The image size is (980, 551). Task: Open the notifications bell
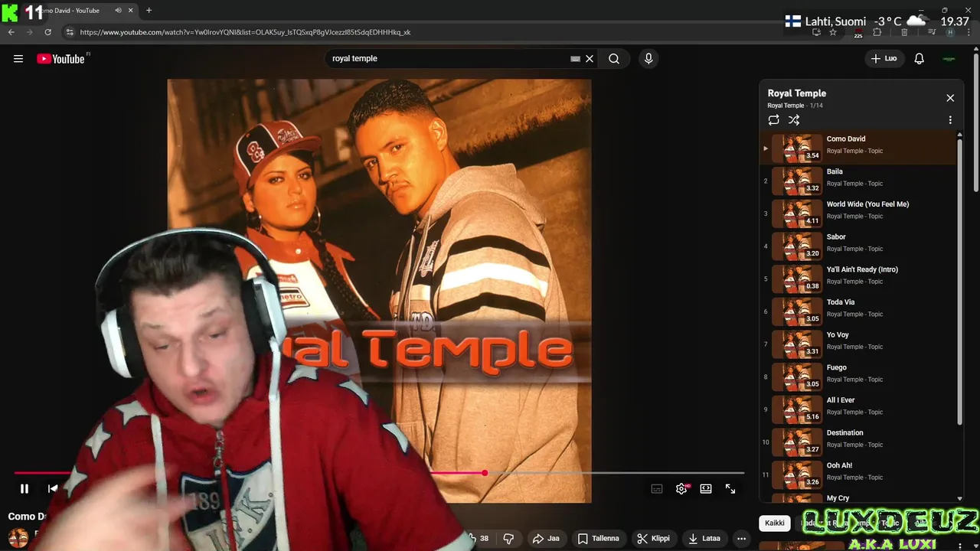pyautogui.click(x=919, y=59)
